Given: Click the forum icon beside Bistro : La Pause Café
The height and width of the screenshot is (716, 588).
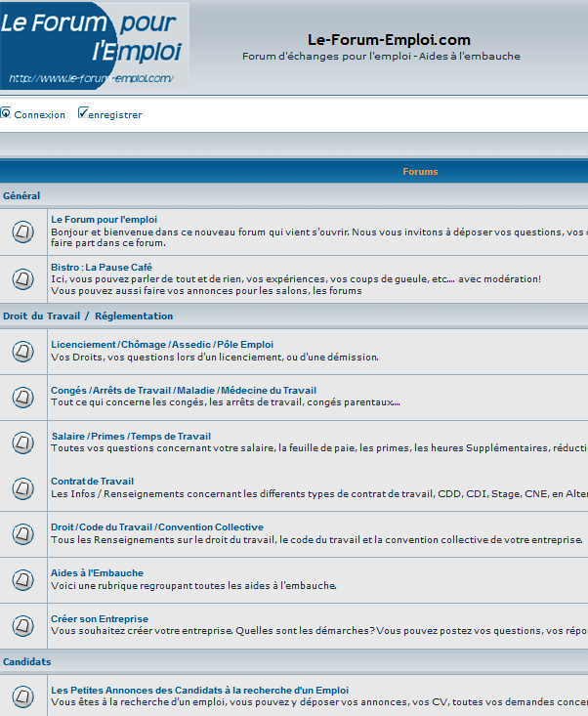Looking at the screenshot, I should tap(22, 279).
